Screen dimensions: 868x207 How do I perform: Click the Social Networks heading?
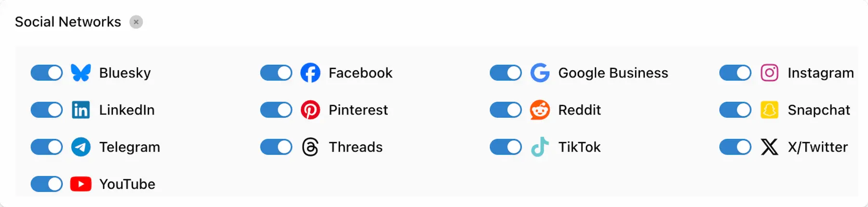point(68,22)
